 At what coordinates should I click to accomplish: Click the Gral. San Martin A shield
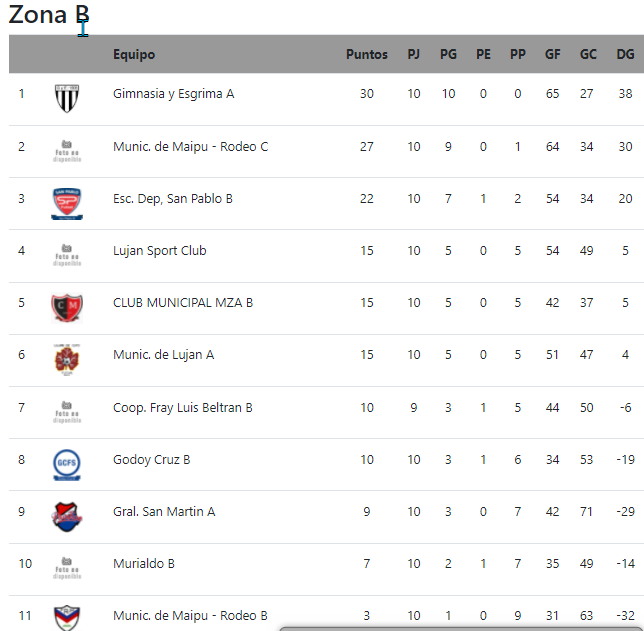coord(67,517)
